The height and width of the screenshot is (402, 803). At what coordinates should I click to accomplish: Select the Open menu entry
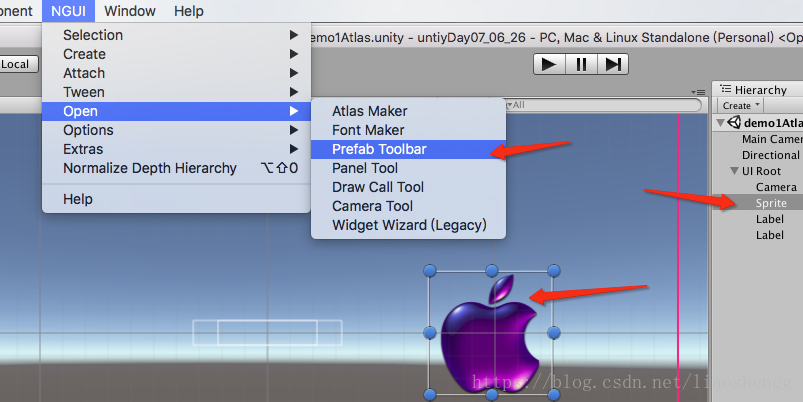[176, 111]
